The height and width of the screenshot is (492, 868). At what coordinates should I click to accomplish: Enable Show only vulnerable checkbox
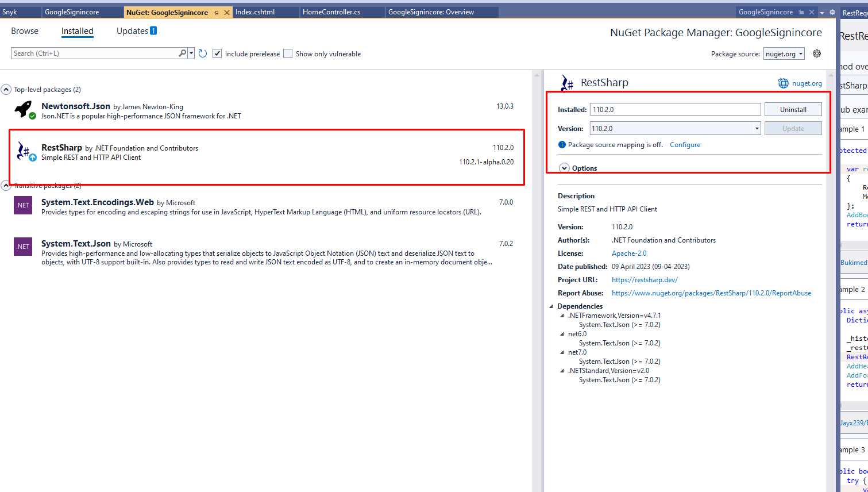288,53
